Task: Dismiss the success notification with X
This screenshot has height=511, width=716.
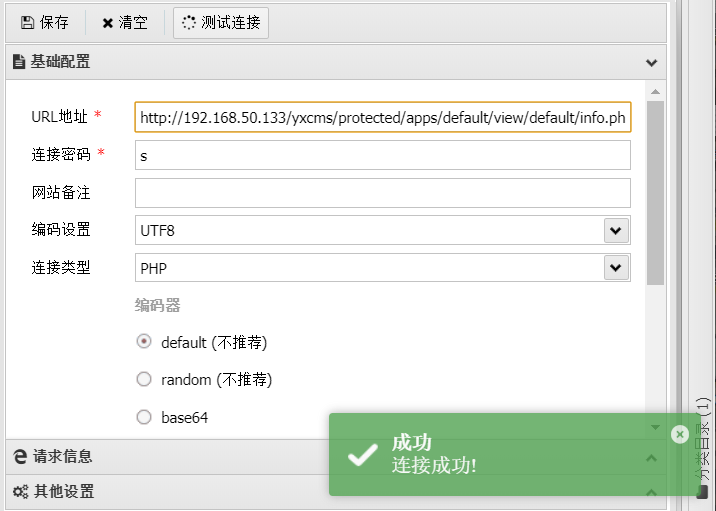Action: [x=679, y=434]
